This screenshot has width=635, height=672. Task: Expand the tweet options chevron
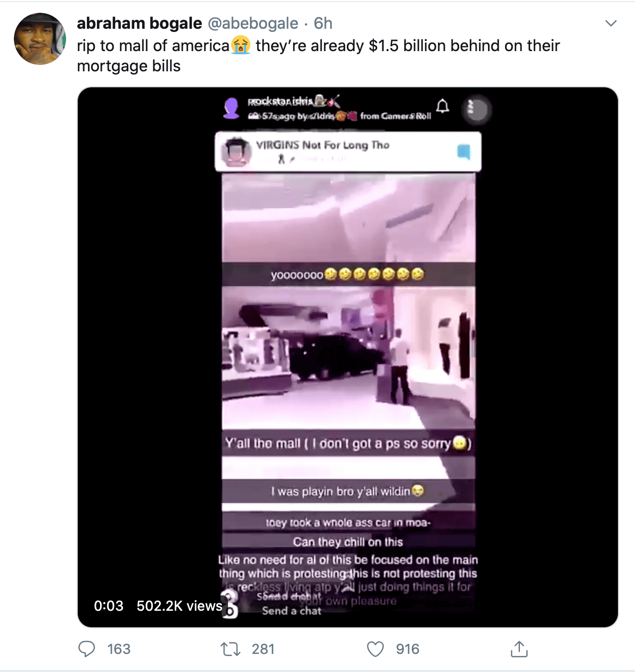click(611, 23)
